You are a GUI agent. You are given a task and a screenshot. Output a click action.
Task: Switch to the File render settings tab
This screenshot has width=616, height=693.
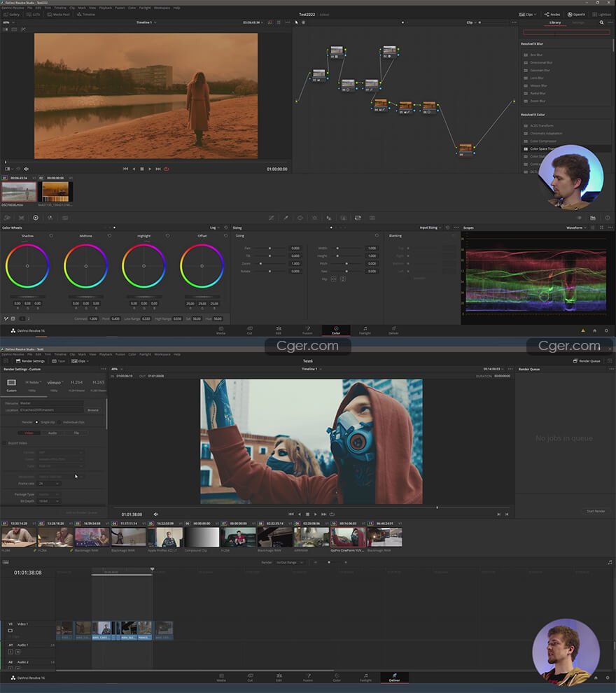[76, 433]
